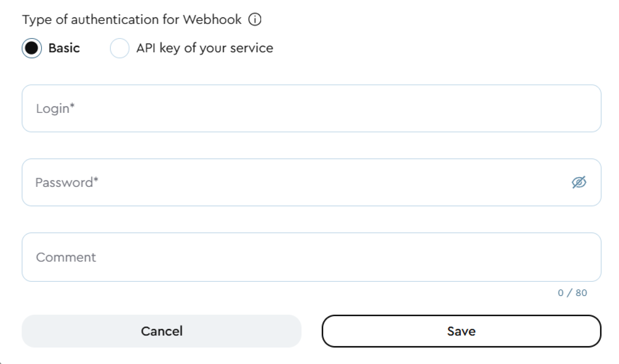Place cursor in the Comment field
The height and width of the screenshot is (364, 619).
(311, 257)
